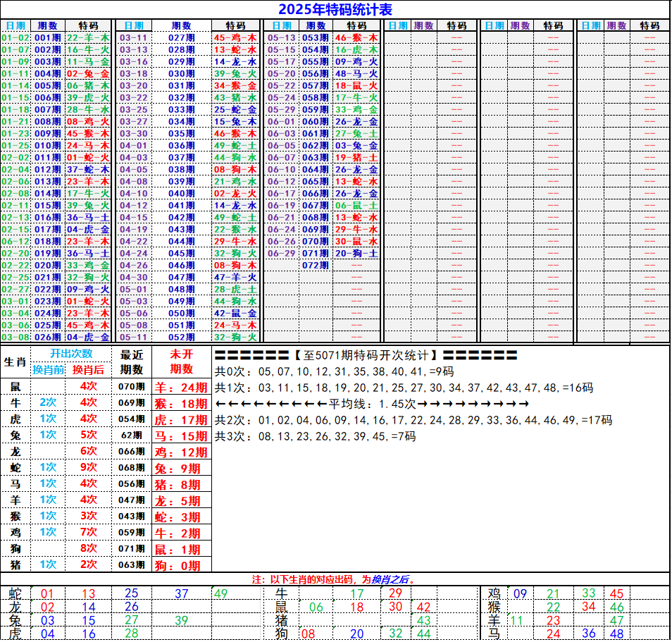The image size is (672, 642).
Task: Click the 至5071期特码开次统计 heading
Action: tap(366, 354)
